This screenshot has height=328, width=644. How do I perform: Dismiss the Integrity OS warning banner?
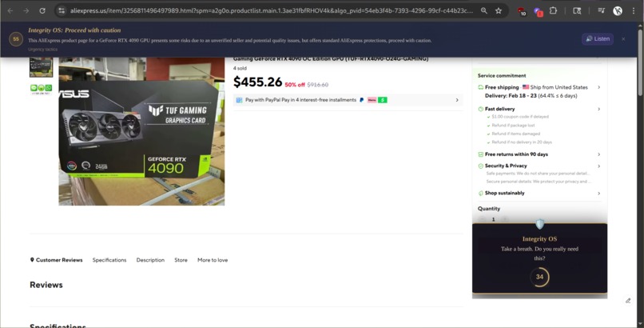pyautogui.click(x=623, y=39)
